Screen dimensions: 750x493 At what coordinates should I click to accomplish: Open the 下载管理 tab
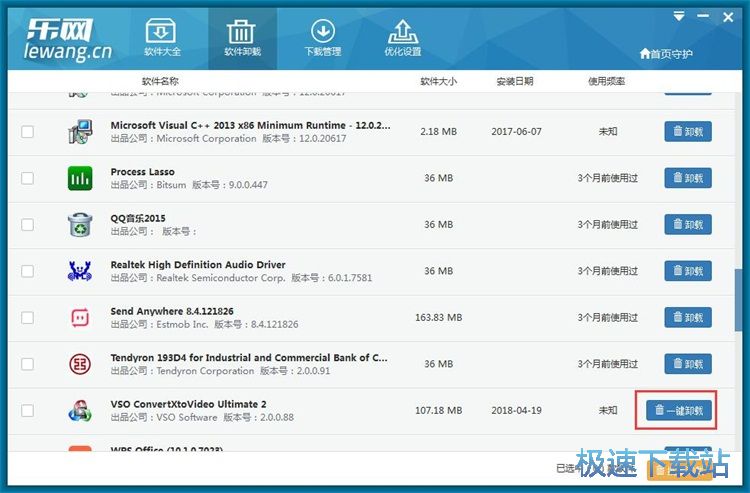click(322, 39)
